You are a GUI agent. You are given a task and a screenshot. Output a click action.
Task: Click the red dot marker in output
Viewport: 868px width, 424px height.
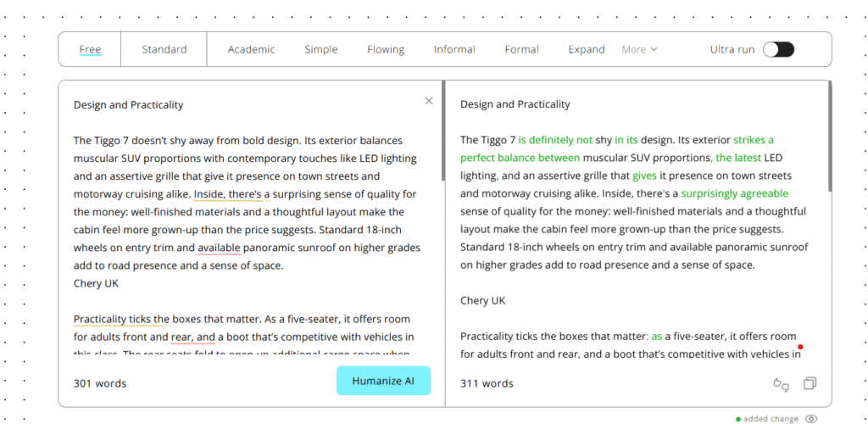point(800,347)
